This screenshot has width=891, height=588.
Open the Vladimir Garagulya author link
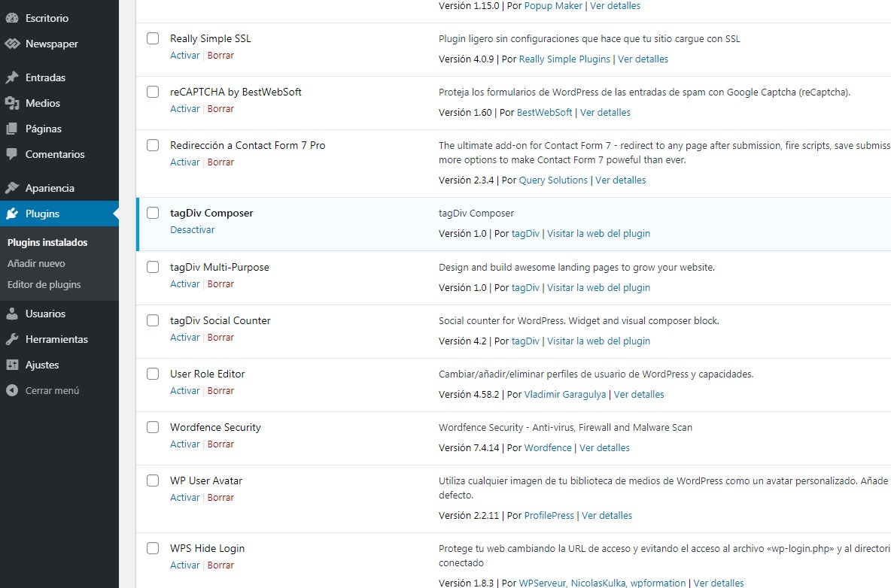click(565, 395)
